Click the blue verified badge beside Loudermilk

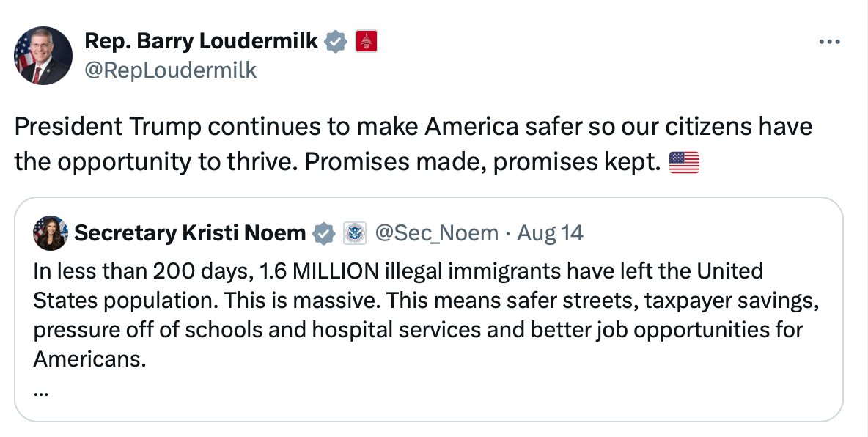coord(336,42)
